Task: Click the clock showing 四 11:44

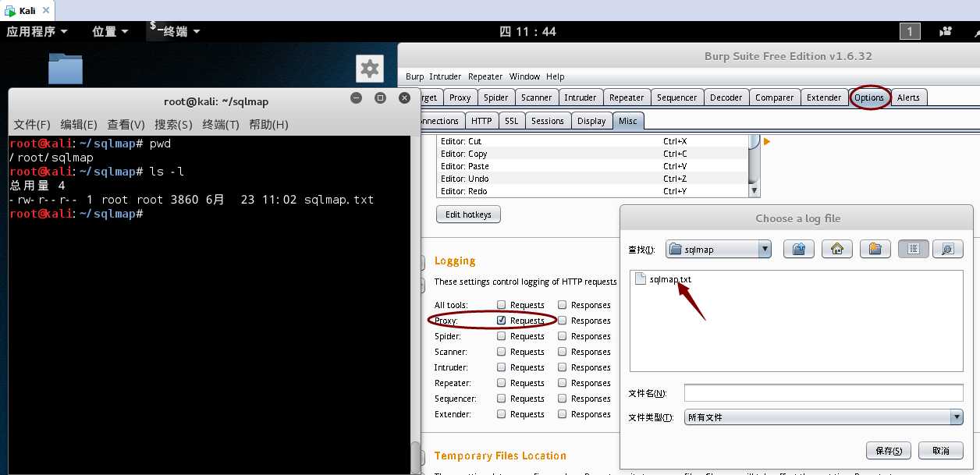Action: click(527, 31)
